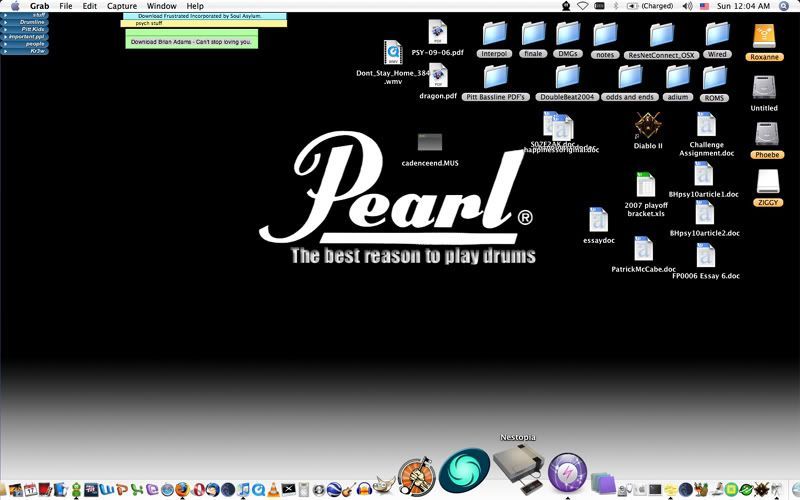Launch QuickTime Player from the dock
Viewport: 800px width, 500px height.
[x=259, y=490]
